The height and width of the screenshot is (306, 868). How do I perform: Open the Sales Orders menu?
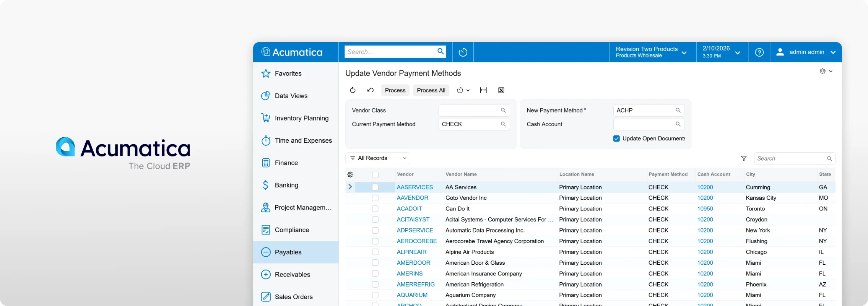tap(296, 297)
